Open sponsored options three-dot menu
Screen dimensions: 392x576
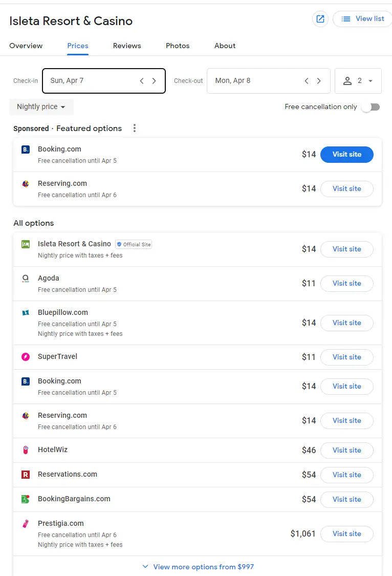tap(135, 128)
